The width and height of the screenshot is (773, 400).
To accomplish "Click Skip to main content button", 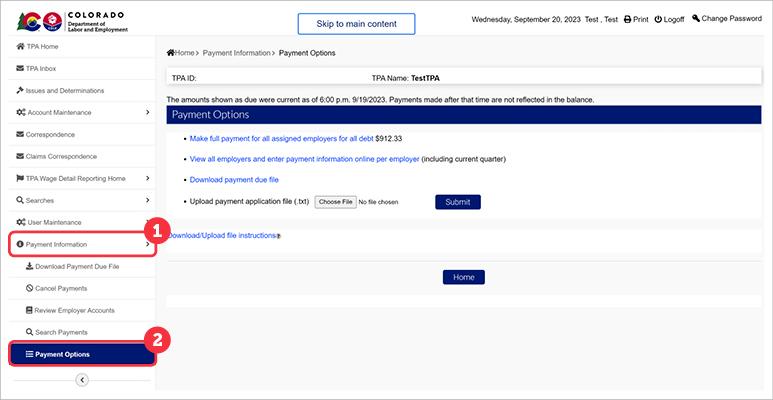I will coord(356,23).
